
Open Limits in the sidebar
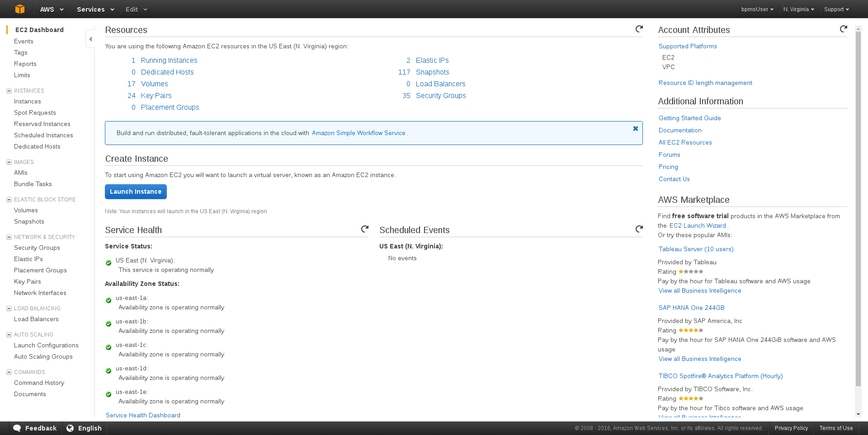click(22, 75)
